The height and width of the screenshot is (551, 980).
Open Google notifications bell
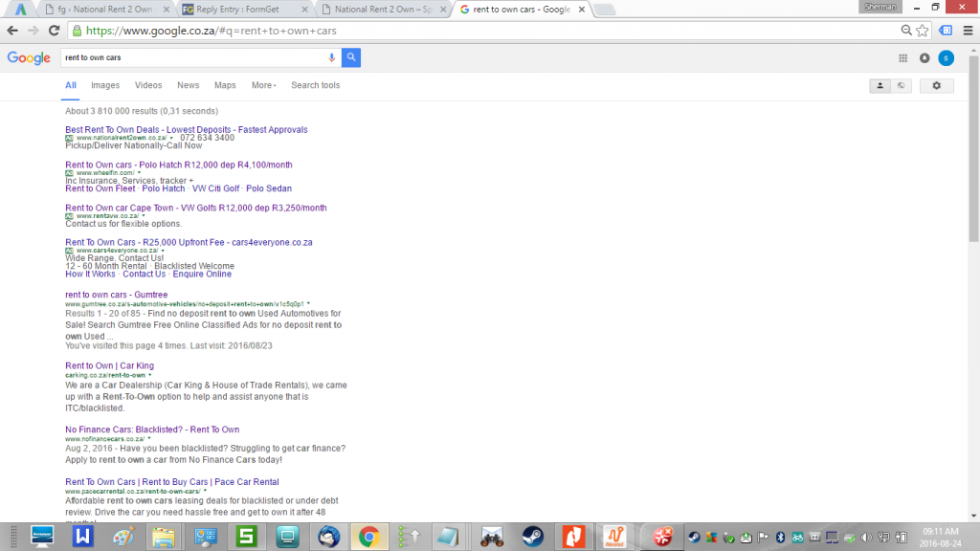pos(924,58)
